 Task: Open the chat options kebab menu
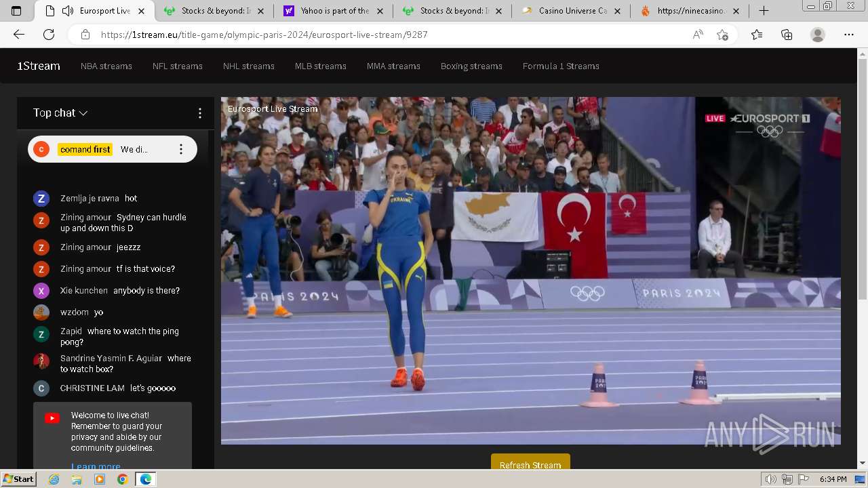(x=199, y=113)
